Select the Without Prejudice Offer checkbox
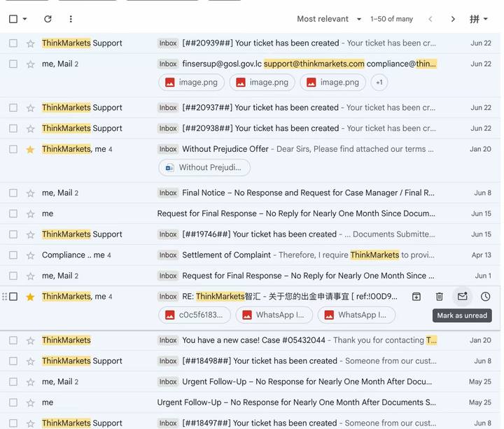Viewport: 504px width, 429px height. 13,149
